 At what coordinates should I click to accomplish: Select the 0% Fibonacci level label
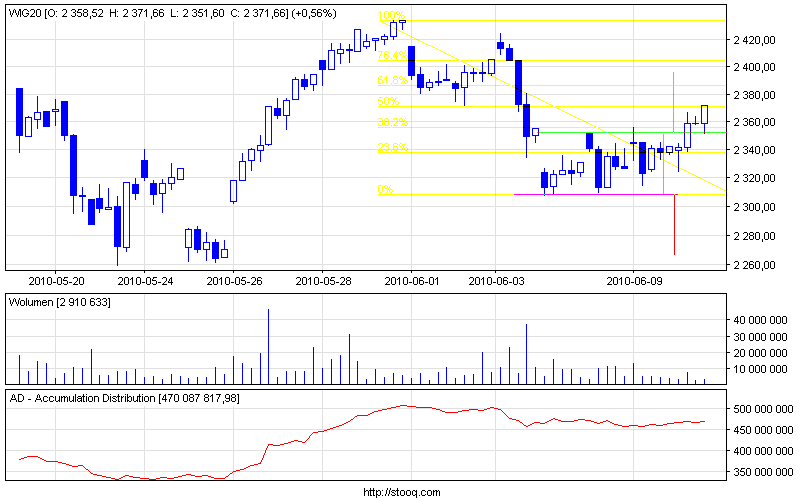point(385,189)
